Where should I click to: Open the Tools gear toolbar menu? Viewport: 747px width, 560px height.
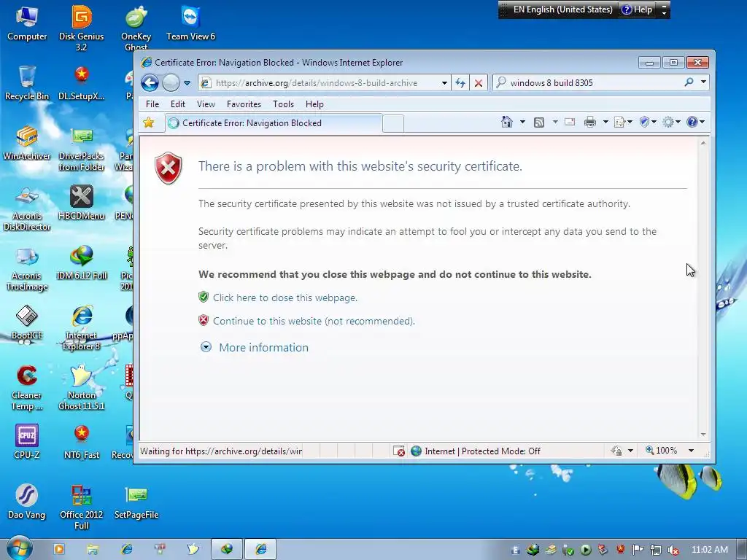point(671,122)
